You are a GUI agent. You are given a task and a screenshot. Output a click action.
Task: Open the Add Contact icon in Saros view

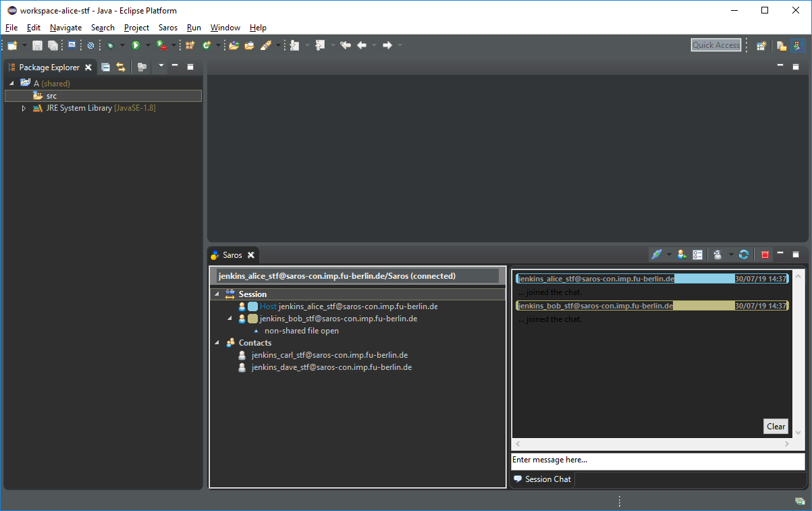pyautogui.click(x=681, y=254)
